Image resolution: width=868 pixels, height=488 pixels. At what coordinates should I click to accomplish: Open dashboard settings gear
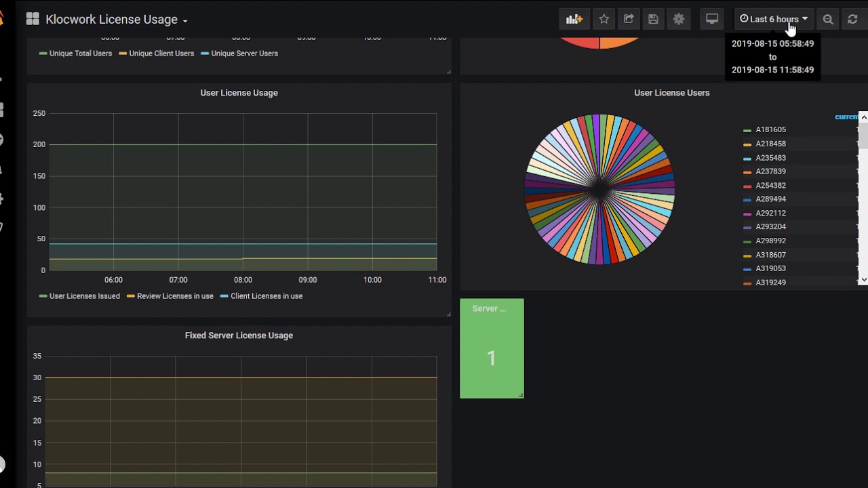[x=679, y=19]
